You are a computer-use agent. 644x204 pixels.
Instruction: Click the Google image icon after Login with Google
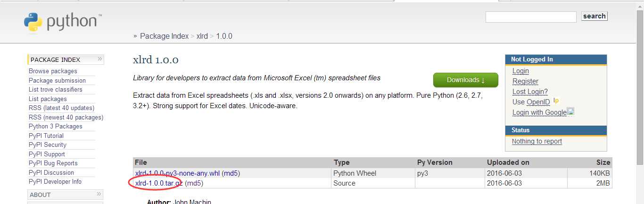coord(570,112)
